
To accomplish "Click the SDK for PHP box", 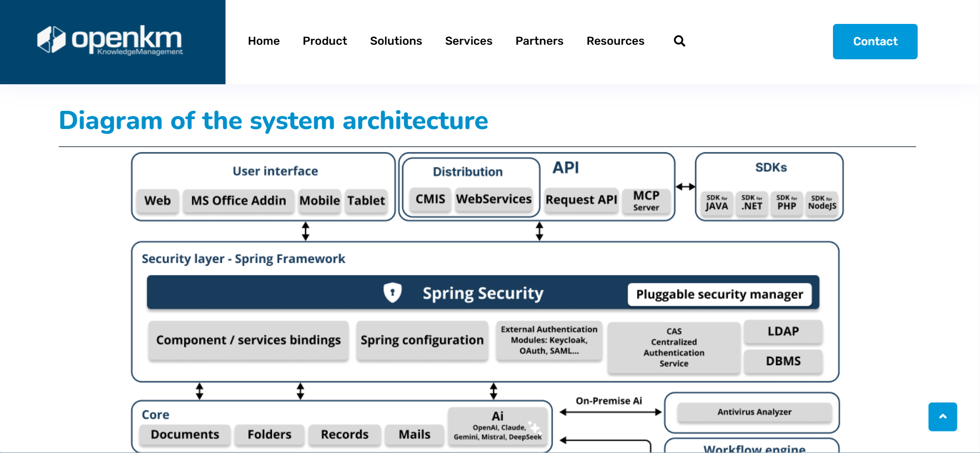I will [787, 202].
